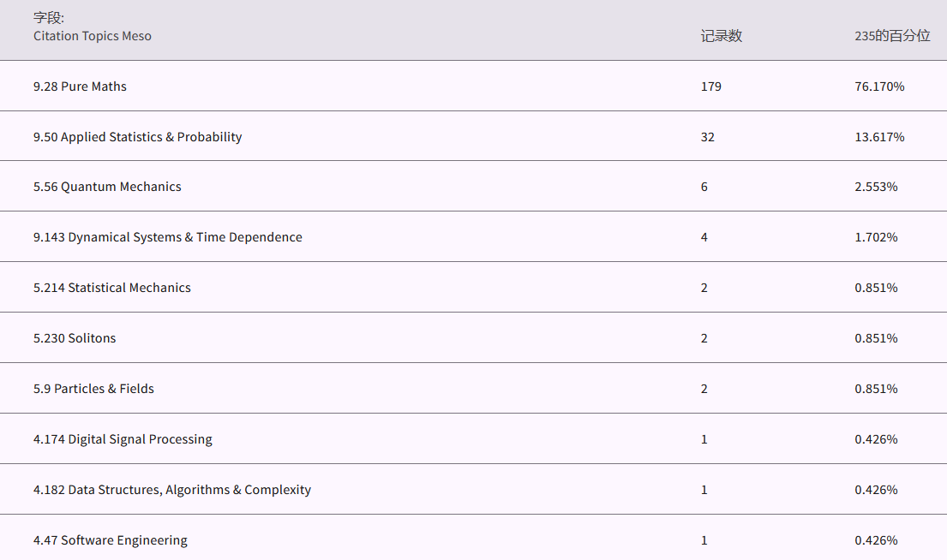Open "4.174 Digital Signal Processing" topic
Viewport: 947px width, 560px height.
123,439
